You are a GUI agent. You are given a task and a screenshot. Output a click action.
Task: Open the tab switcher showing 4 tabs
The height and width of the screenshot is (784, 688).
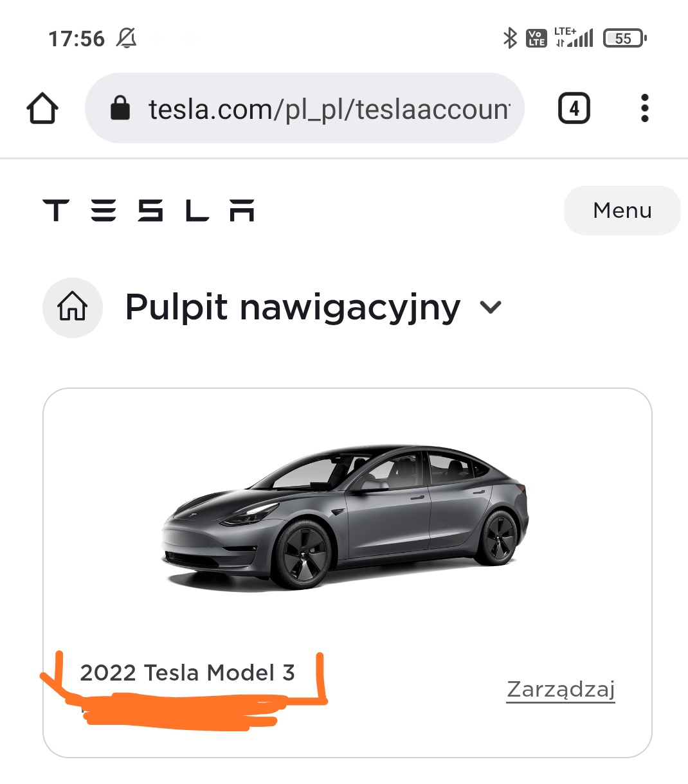pos(574,108)
